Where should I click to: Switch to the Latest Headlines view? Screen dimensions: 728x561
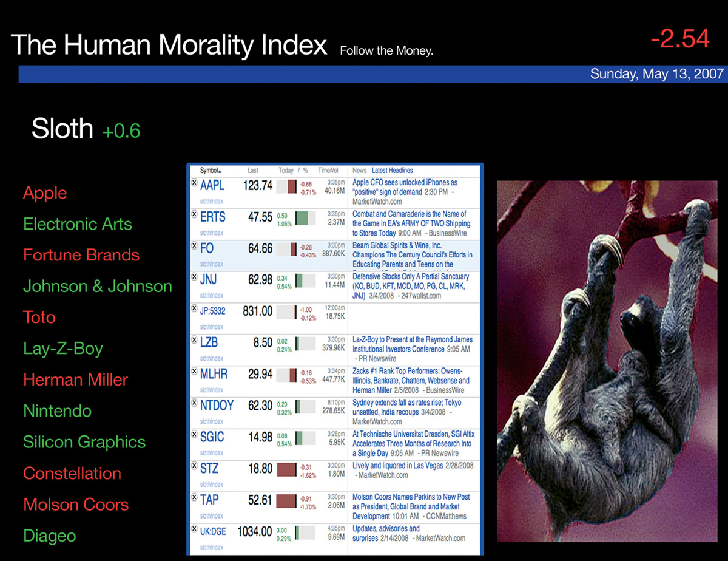[x=392, y=171]
